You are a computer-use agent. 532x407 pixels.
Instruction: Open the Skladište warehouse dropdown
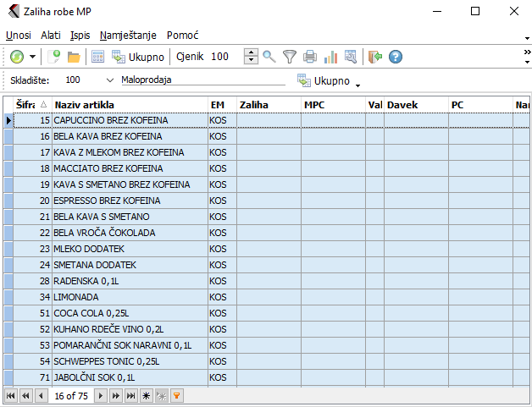coord(110,80)
